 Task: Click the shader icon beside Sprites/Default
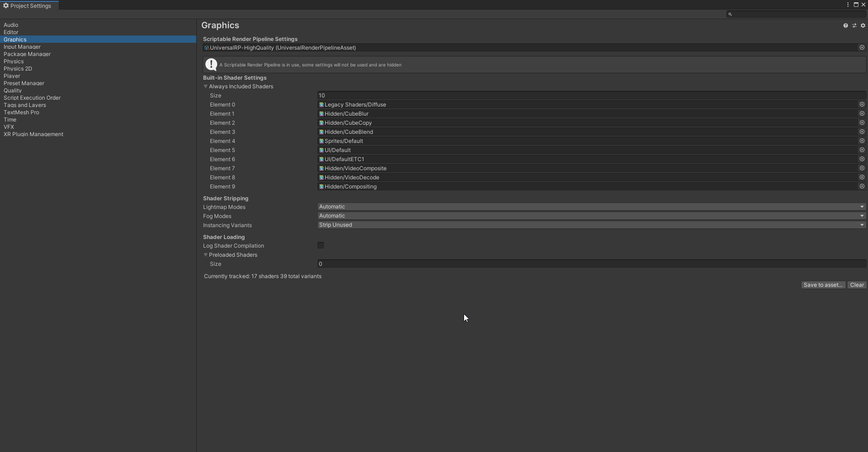(x=321, y=141)
